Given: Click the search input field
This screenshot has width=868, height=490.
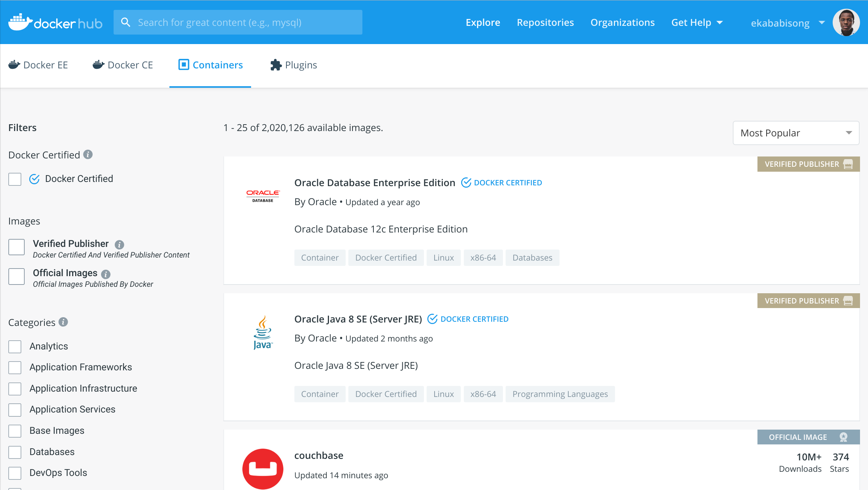Looking at the screenshot, I should 238,22.
